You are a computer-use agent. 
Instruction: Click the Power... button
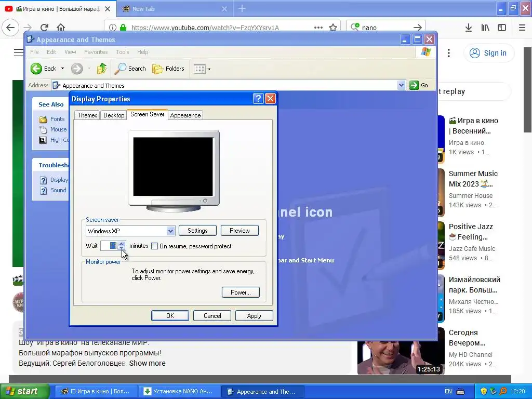[241, 292]
